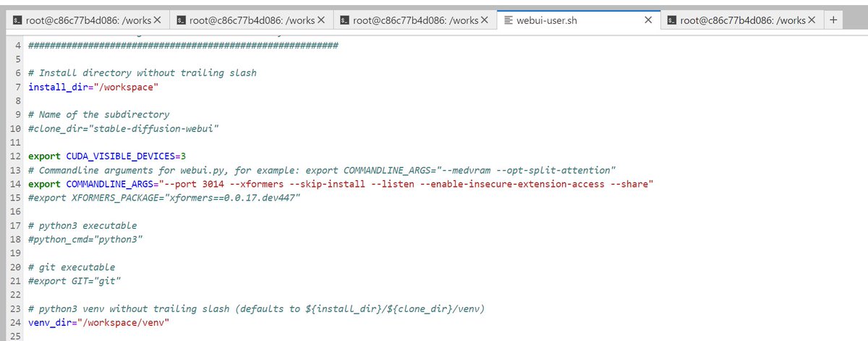Viewport: 868px width, 341px height.
Task: Open a new tab with the plus button
Action: point(834,20)
